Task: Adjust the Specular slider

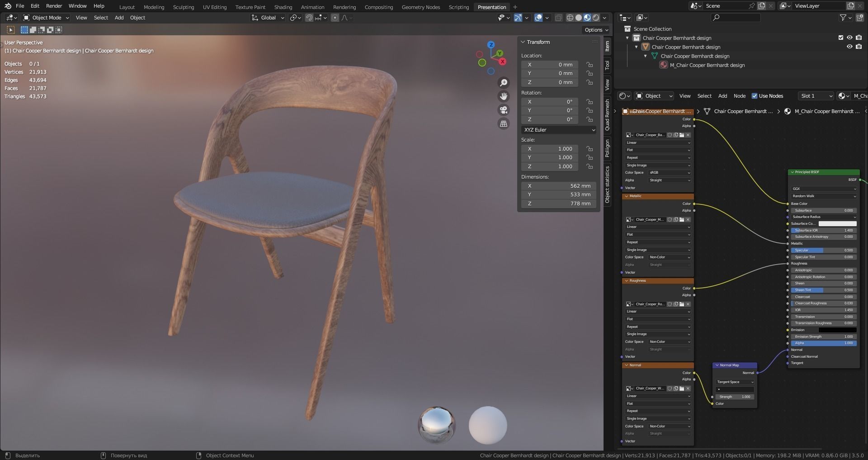Action: coord(823,251)
